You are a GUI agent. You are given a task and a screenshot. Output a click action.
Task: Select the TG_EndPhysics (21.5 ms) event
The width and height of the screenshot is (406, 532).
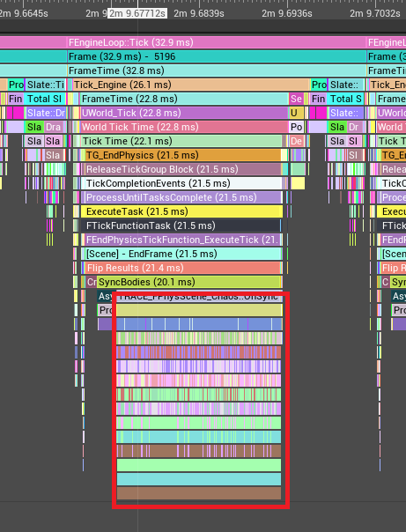pyautogui.click(x=183, y=155)
